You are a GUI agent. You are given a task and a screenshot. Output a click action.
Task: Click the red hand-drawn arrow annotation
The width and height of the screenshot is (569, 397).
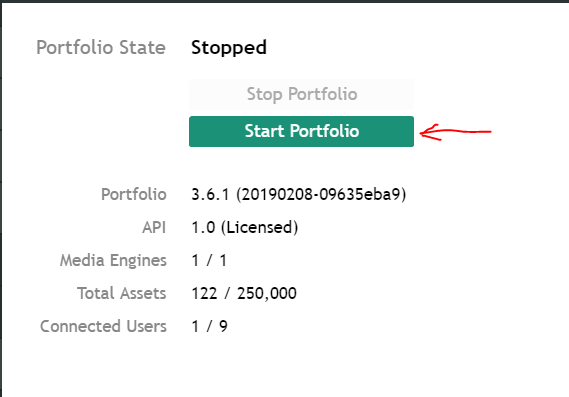[x=455, y=132]
